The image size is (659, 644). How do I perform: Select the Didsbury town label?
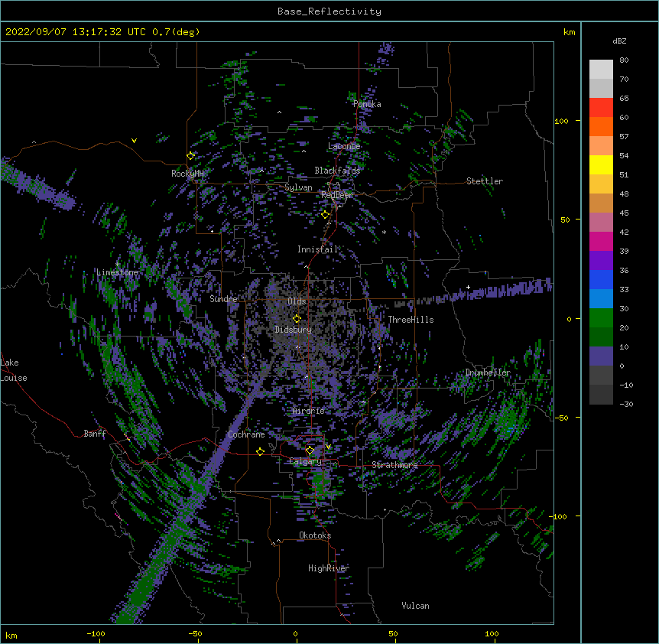click(x=294, y=330)
